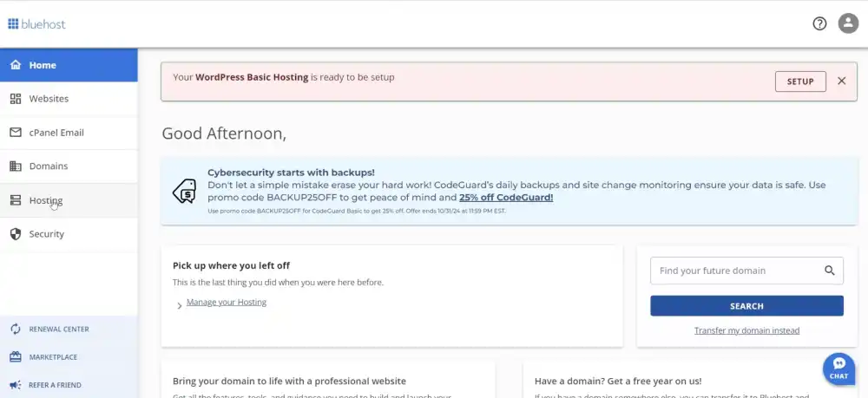Click Cybersecurity starts with backups heading
The height and width of the screenshot is (398, 868).
pyautogui.click(x=291, y=173)
